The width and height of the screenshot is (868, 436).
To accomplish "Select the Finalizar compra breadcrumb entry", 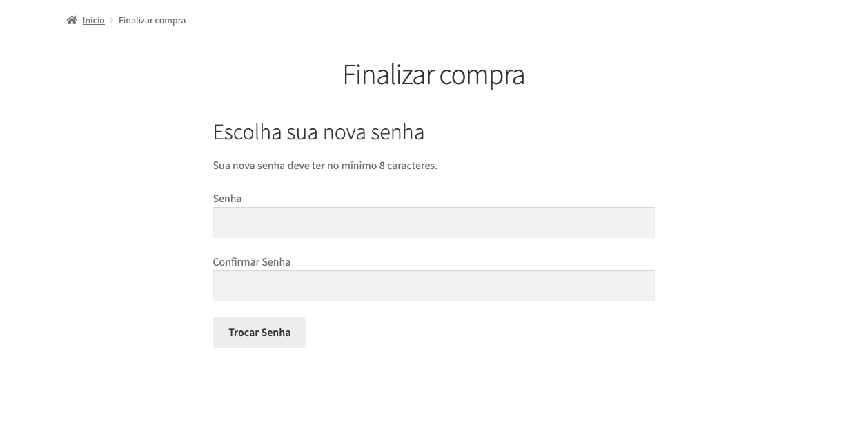I will [x=152, y=20].
